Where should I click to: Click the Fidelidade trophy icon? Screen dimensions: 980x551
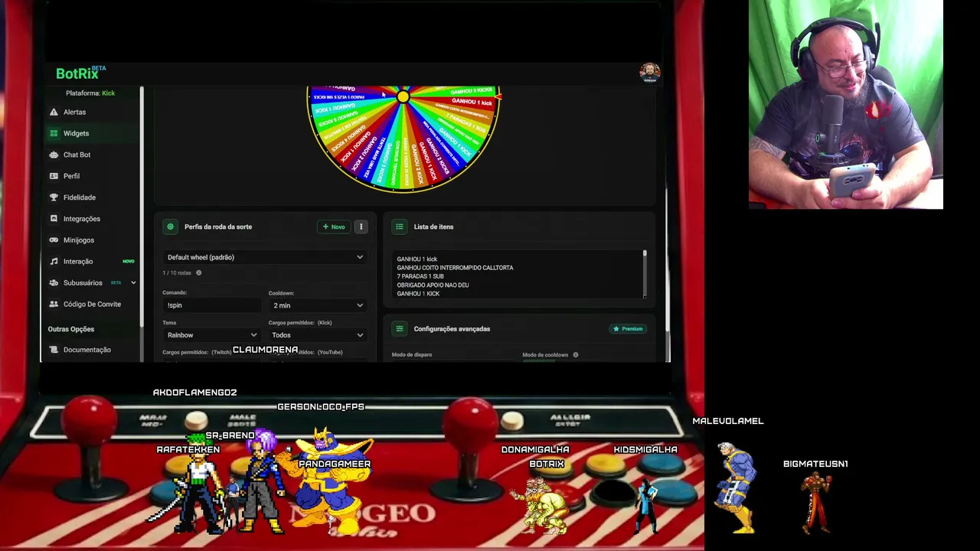point(54,197)
